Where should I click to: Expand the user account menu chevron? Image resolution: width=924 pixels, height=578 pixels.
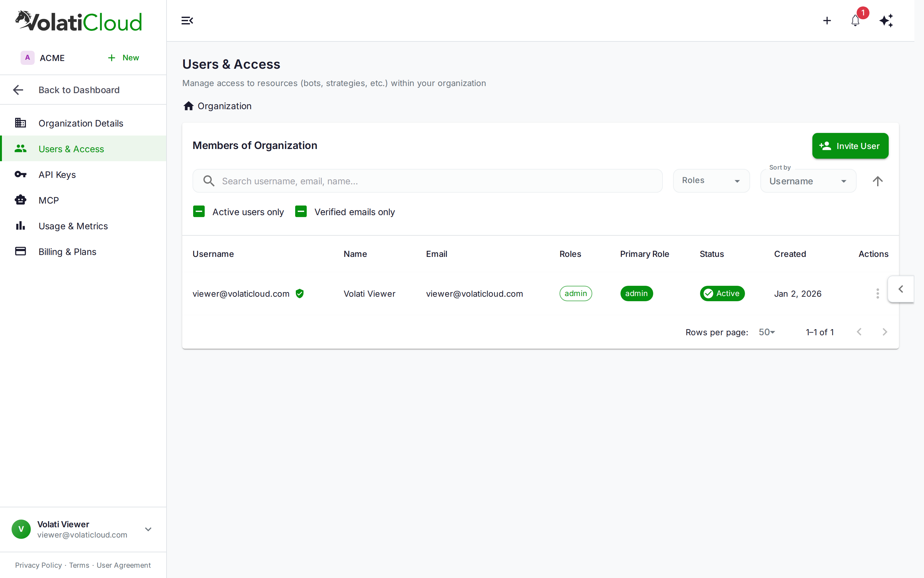coord(148,529)
